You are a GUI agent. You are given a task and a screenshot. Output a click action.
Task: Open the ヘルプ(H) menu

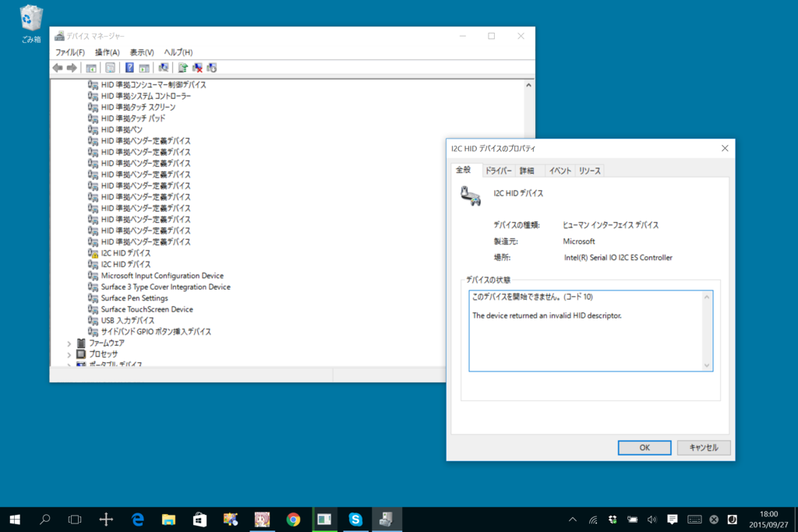point(178,52)
